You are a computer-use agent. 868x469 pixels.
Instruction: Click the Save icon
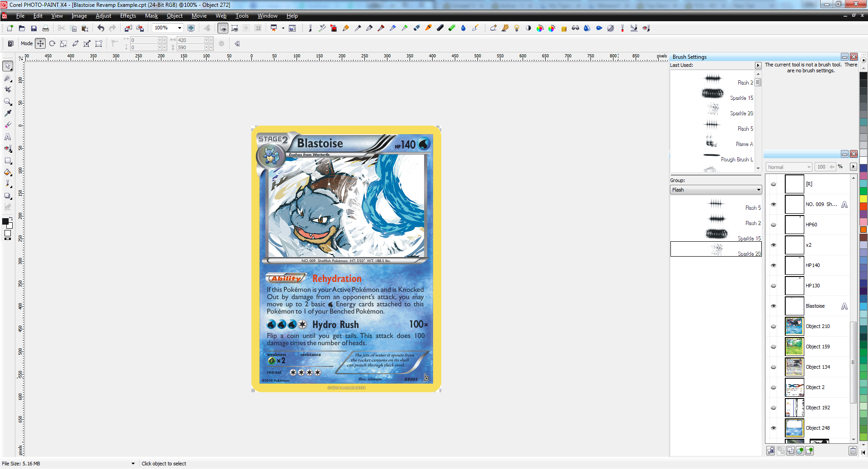point(33,28)
